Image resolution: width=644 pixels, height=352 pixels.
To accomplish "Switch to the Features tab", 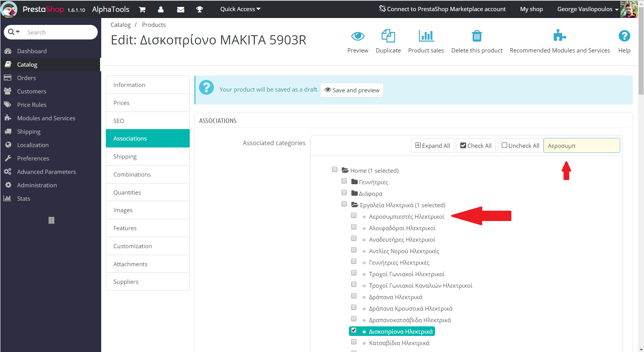I will [148, 228].
